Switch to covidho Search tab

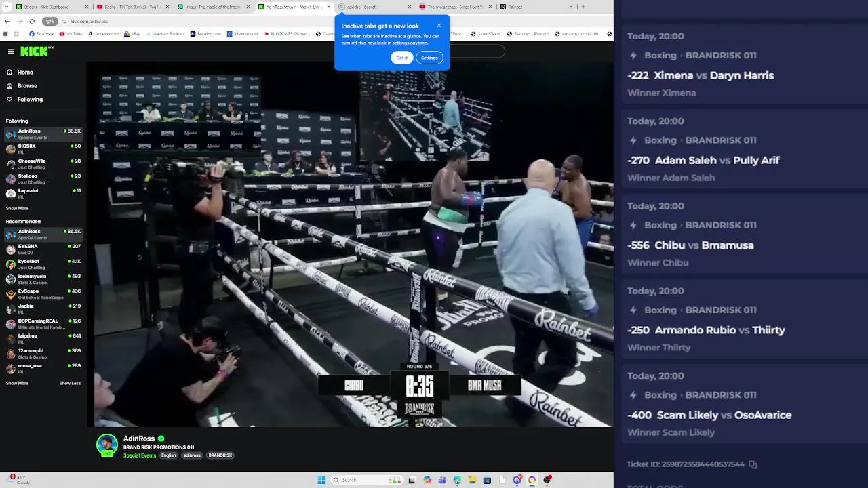click(x=375, y=7)
